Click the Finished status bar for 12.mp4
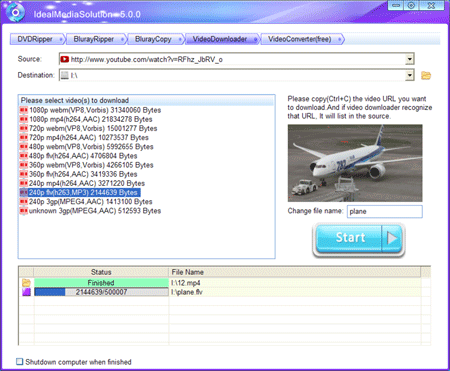 click(x=101, y=283)
